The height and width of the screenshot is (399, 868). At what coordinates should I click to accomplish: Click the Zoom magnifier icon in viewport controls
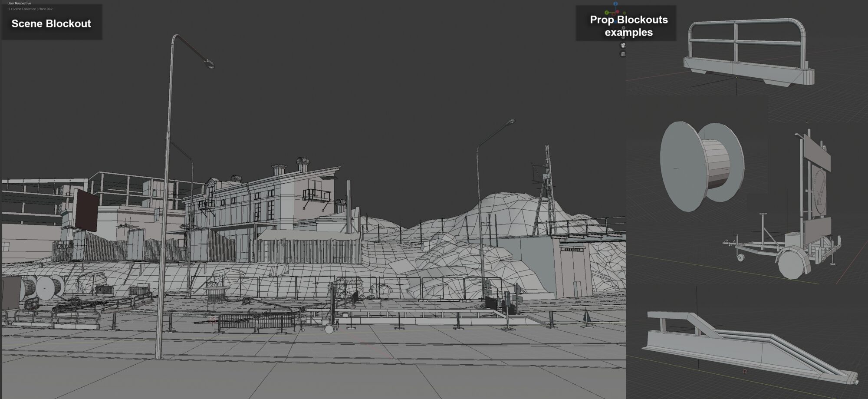click(623, 28)
